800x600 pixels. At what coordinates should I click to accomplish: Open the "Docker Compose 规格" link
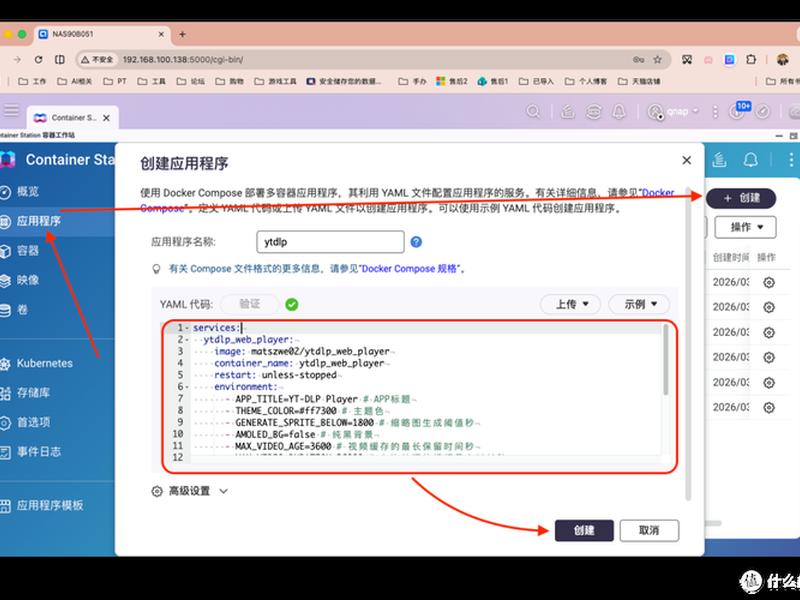tap(409, 269)
